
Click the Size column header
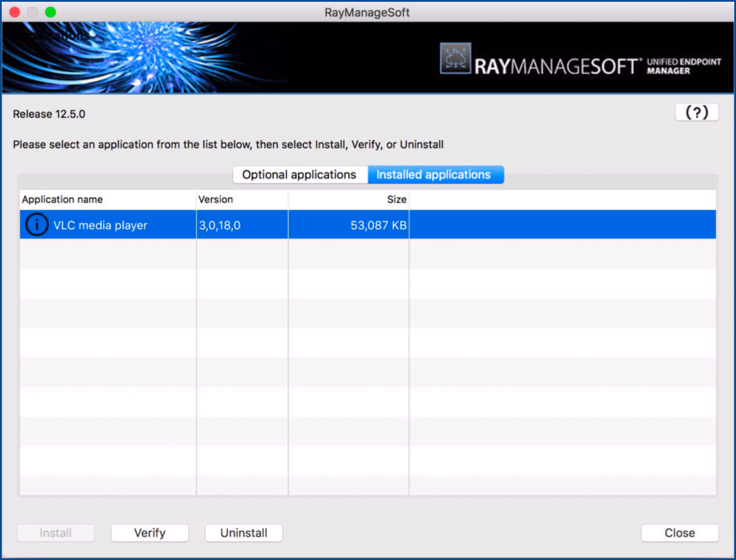(396, 199)
